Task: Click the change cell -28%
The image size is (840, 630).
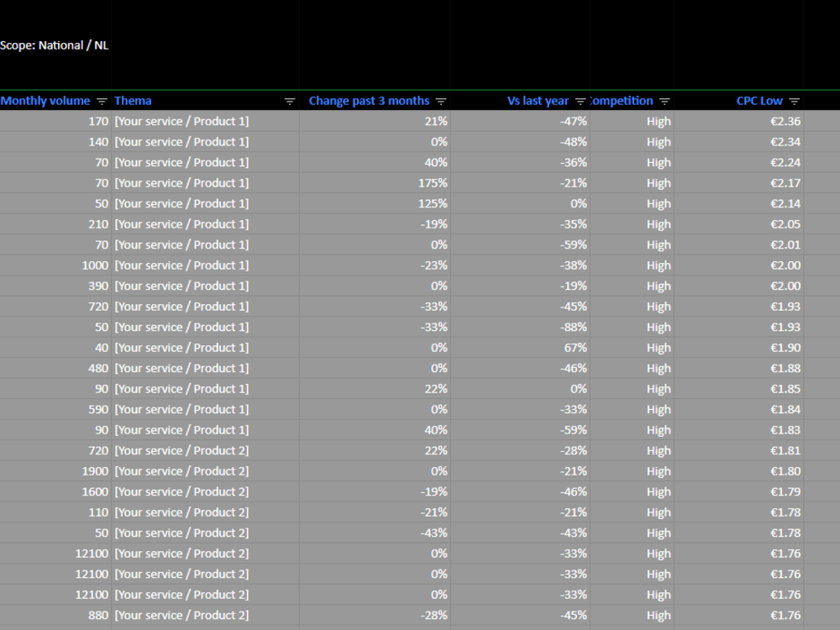Action: 375,616
